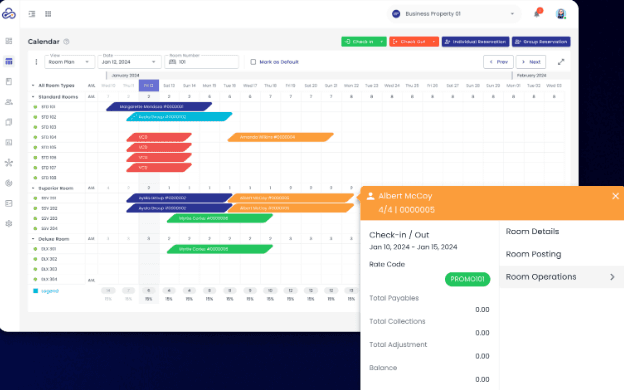Go to next dates with Next button

(x=531, y=62)
